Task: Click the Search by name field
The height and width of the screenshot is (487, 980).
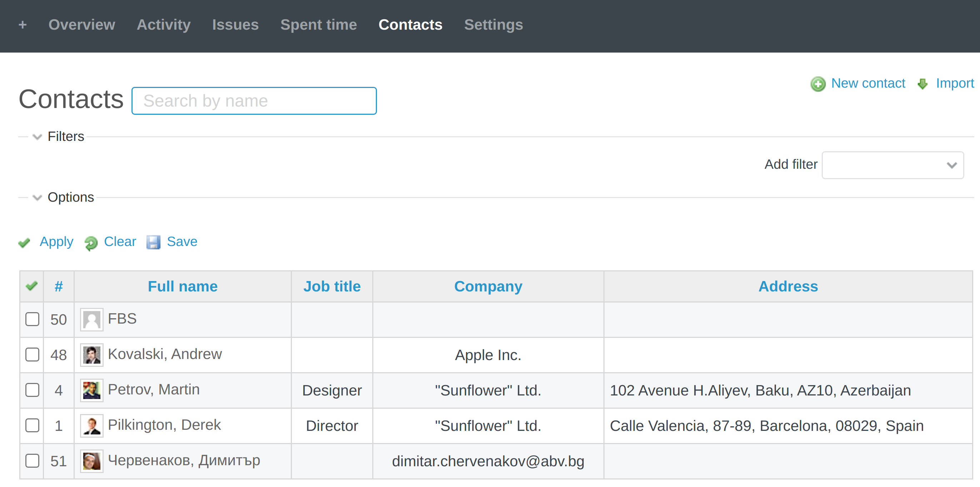Action: [x=254, y=100]
